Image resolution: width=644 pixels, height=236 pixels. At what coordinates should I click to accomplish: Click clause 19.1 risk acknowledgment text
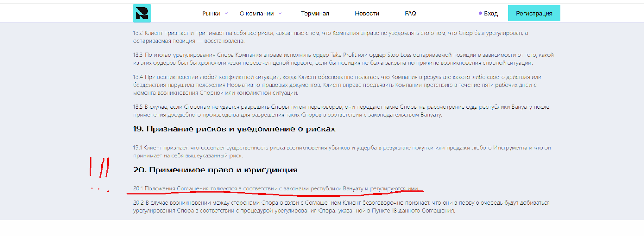[x=342, y=152]
